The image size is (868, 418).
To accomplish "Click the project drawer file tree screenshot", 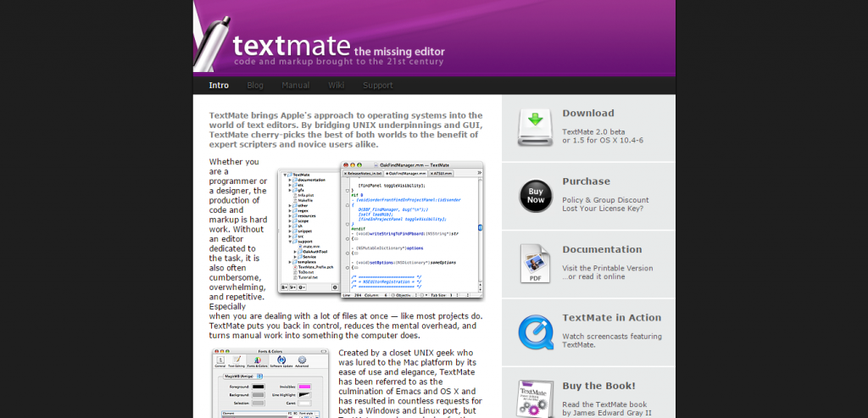I will [309, 231].
